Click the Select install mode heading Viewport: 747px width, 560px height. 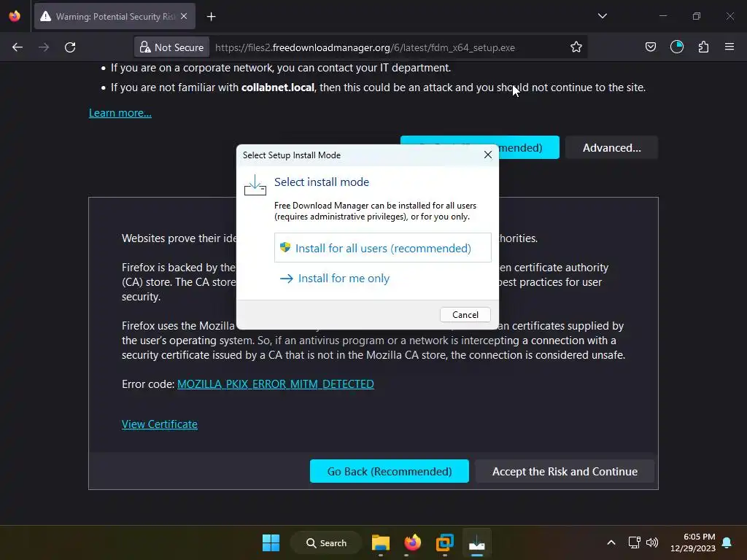322,182
